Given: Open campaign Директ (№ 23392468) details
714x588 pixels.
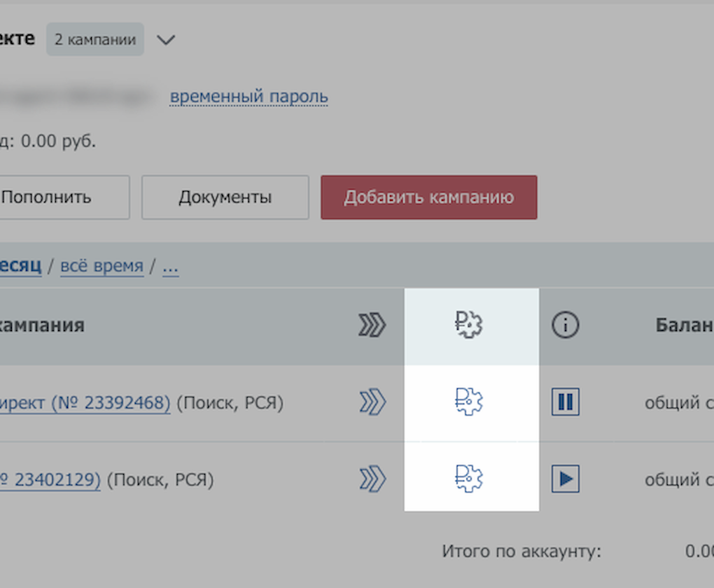Looking at the screenshot, I should [84, 402].
